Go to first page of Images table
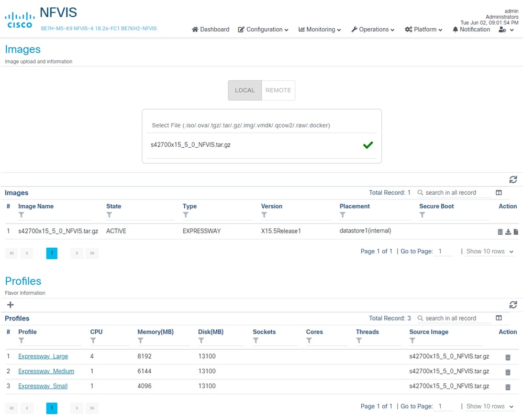Viewport: 523px width, 420px height. click(x=12, y=253)
